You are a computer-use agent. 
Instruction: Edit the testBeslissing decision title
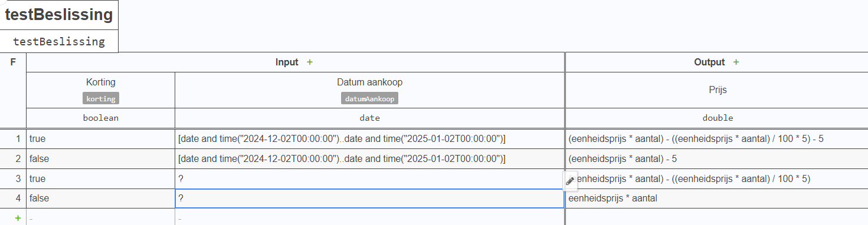[x=59, y=15]
